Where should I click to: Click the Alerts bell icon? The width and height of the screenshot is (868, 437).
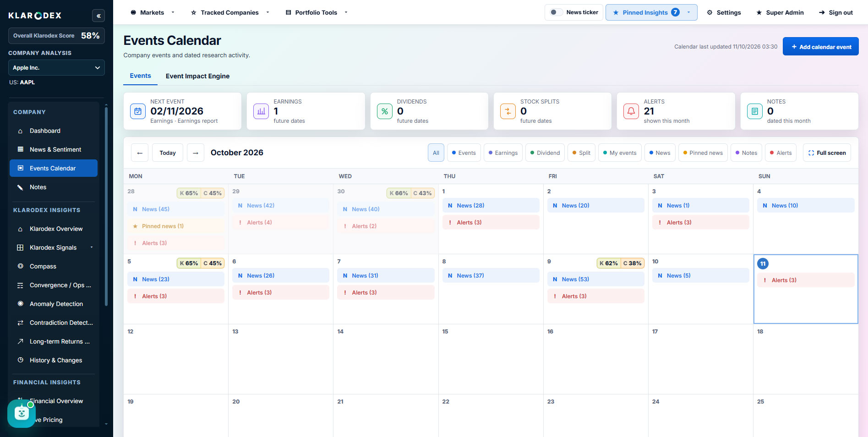pos(631,111)
